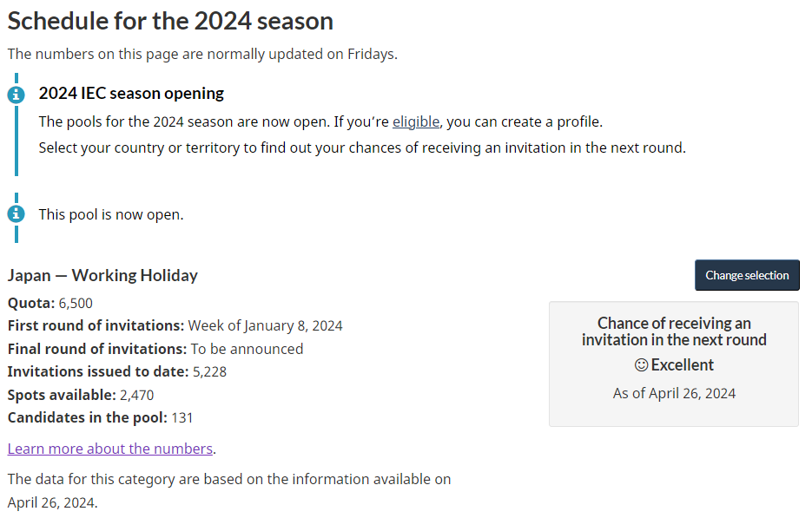
Task: Click the smiley face icon beside Excellent
Action: [641, 364]
